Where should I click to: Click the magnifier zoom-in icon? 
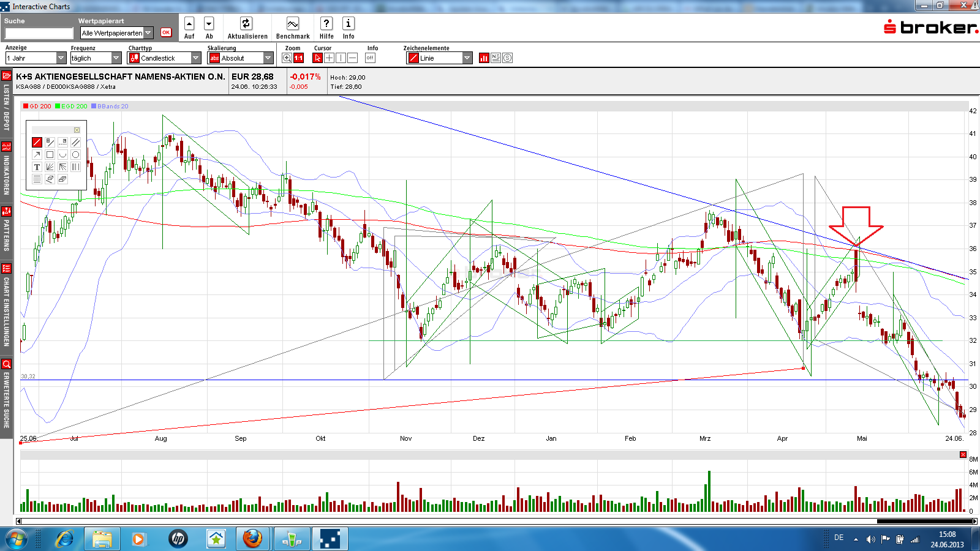287,58
